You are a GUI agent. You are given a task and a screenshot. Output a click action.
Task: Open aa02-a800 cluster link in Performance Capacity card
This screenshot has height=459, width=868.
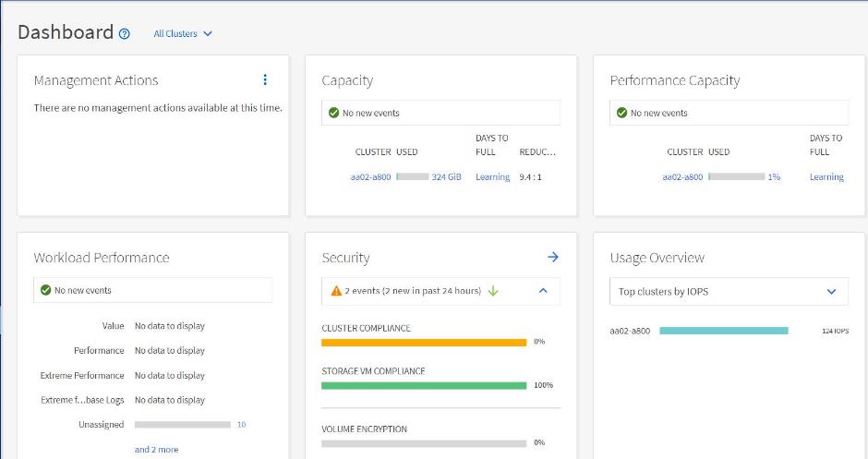coord(682,176)
